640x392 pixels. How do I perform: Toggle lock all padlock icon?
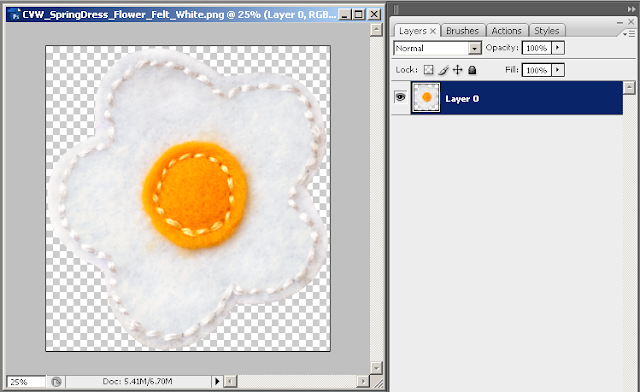point(472,70)
